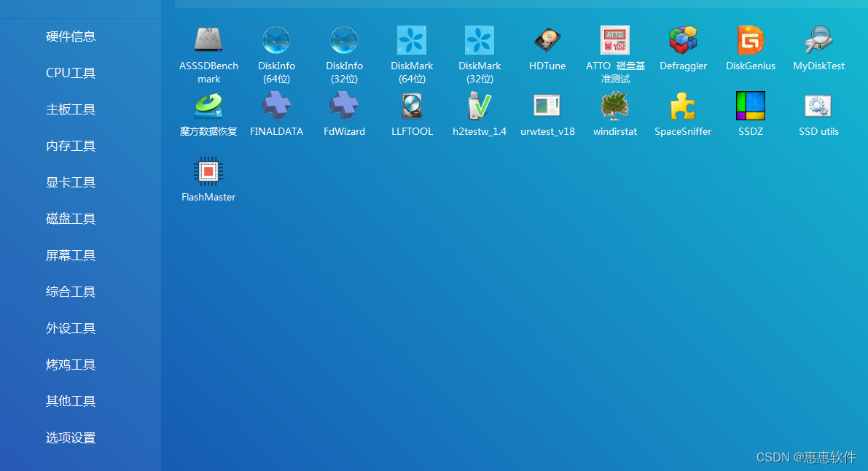The width and height of the screenshot is (868, 471).
Task: Open 烤鸡工具 category
Action: tap(71, 365)
